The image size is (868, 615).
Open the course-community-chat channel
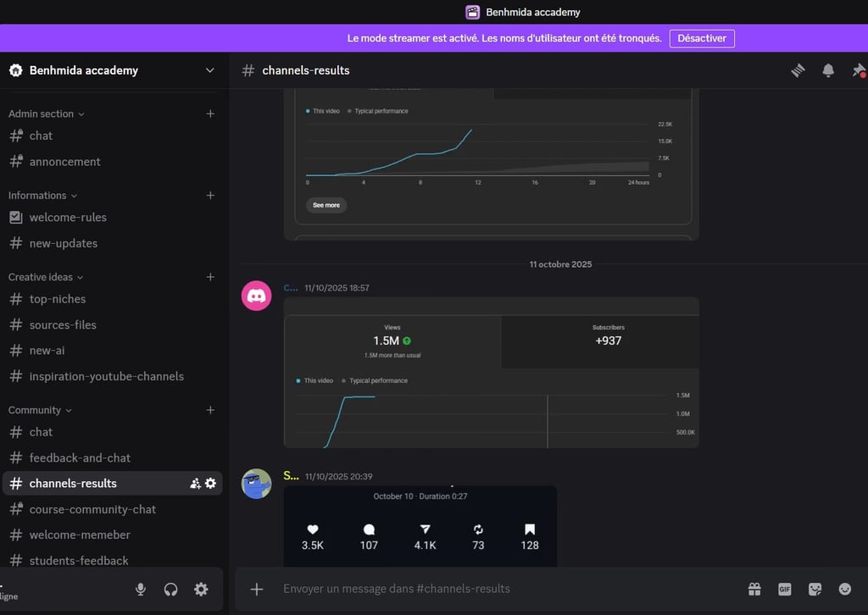coord(113,509)
